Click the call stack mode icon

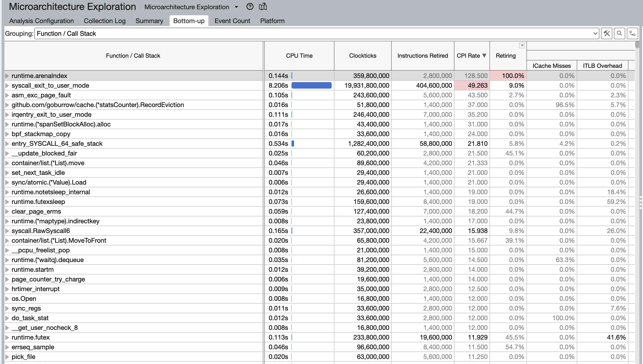click(x=632, y=33)
